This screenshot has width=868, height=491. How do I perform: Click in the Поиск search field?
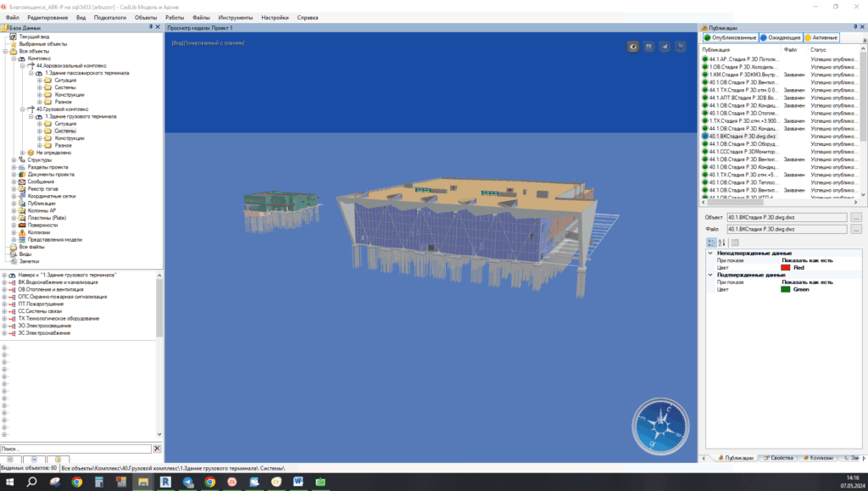[75, 449]
